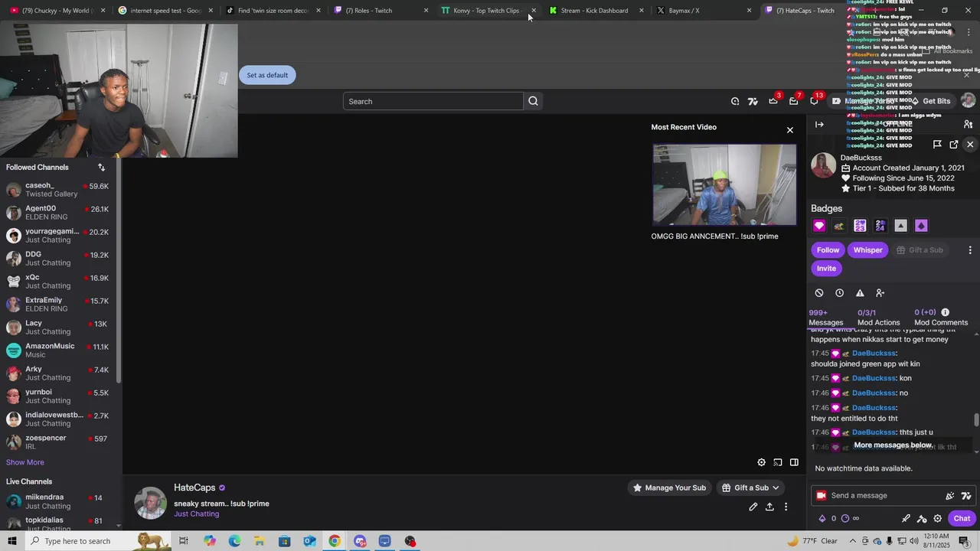The width and height of the screenshot is (980, 551).
Task: Switch to Konvy Top Twitch Clips tab
Action: click(485, 11)
